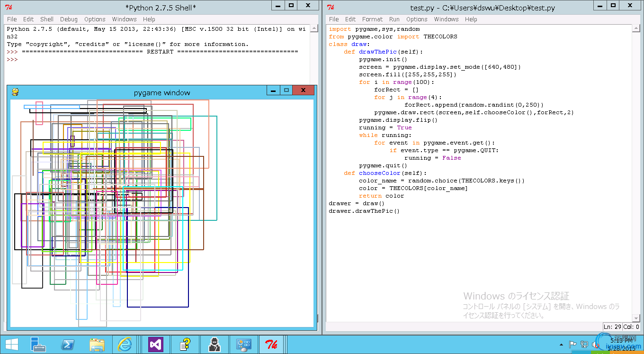Minimize the pygame window
Image resolution: width=644 pixels, height=354 pixels.
[x=273, y=91]
